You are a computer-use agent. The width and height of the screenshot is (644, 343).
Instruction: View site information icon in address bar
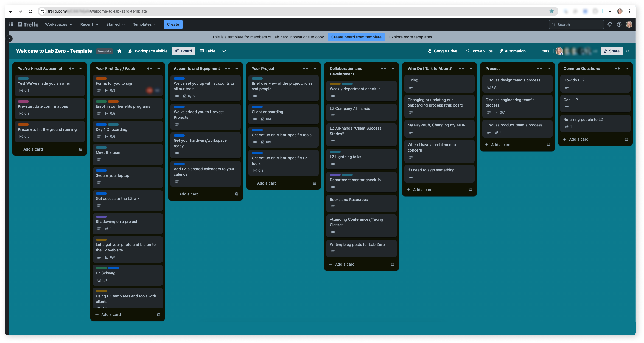tap(42, 11)
